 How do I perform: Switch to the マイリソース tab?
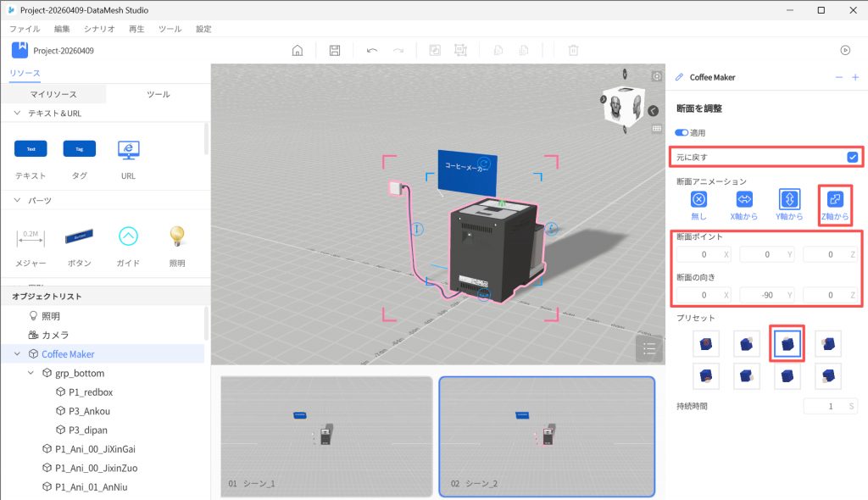coord(53,94)
